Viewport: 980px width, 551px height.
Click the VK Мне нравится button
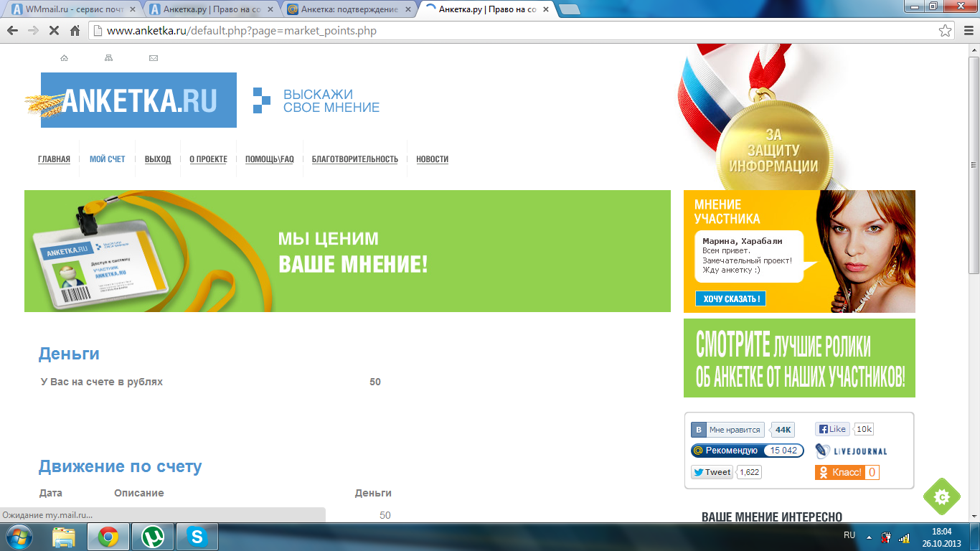[727, 430]
